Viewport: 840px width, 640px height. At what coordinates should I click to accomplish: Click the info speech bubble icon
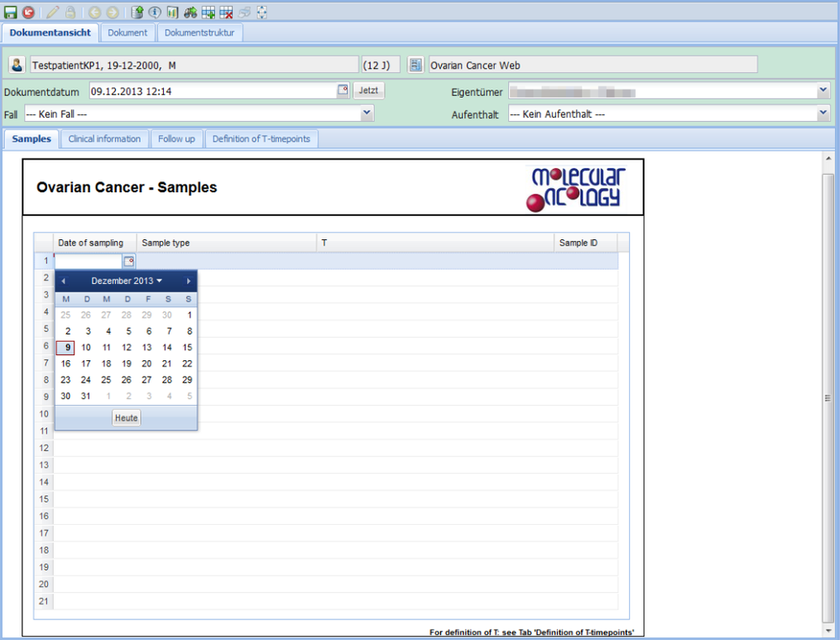click(x=155, y=12)
